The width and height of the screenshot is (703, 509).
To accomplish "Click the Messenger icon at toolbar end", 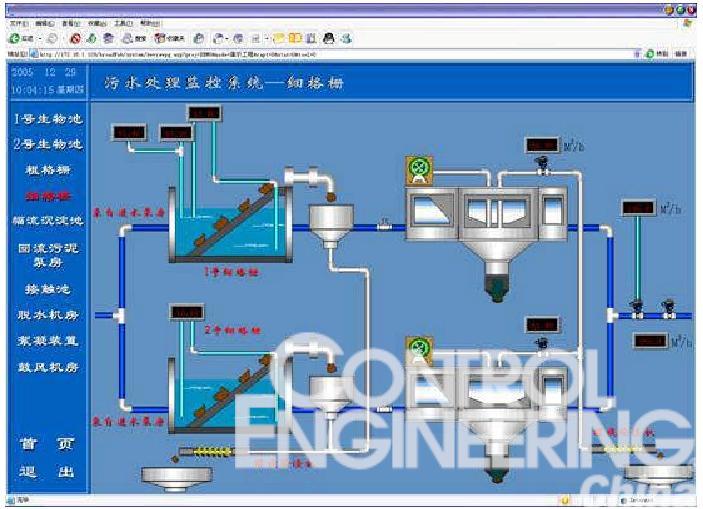I will tap(346, 39).
